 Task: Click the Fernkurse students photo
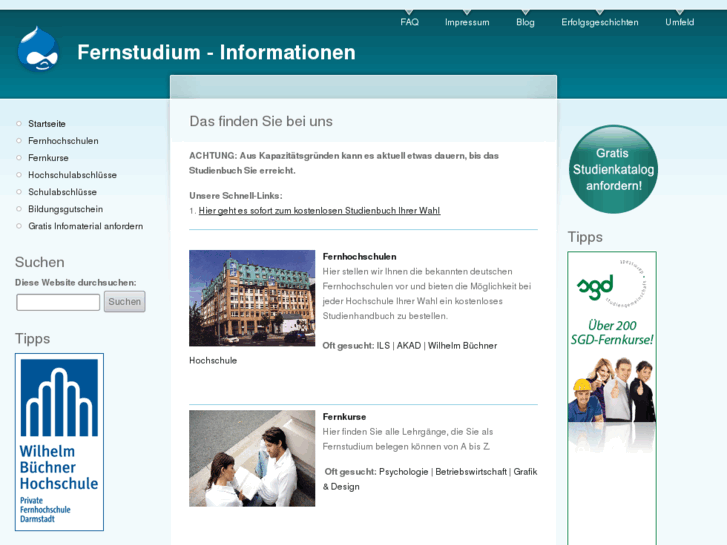(252, 458)
